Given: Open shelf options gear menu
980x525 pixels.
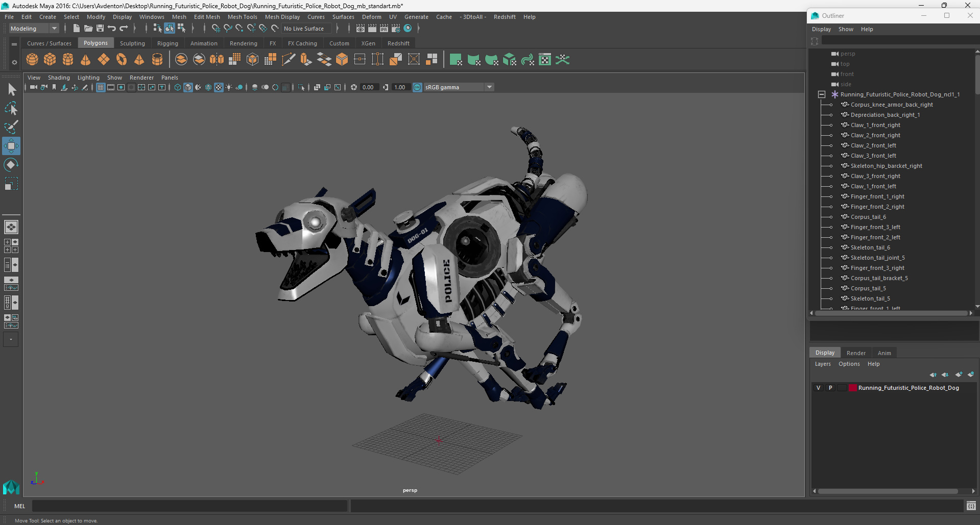Looking at the screenshot, I should [x=14, y=62].
